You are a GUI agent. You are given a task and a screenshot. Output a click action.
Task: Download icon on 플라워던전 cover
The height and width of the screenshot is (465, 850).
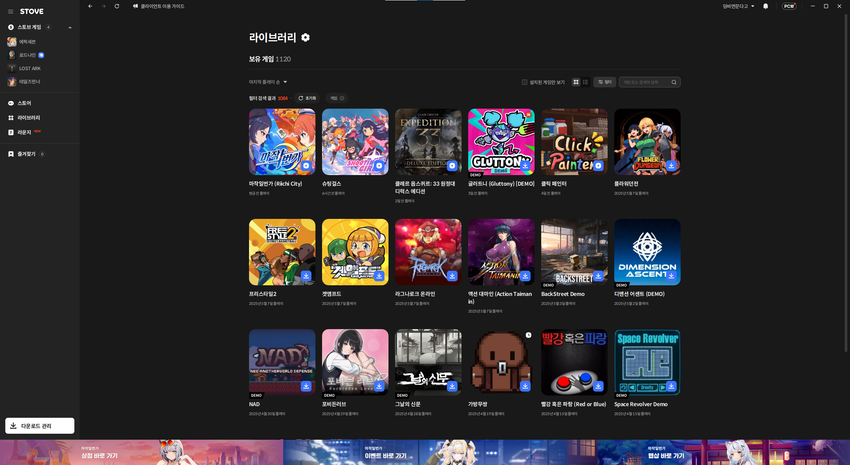click(671, 166)
